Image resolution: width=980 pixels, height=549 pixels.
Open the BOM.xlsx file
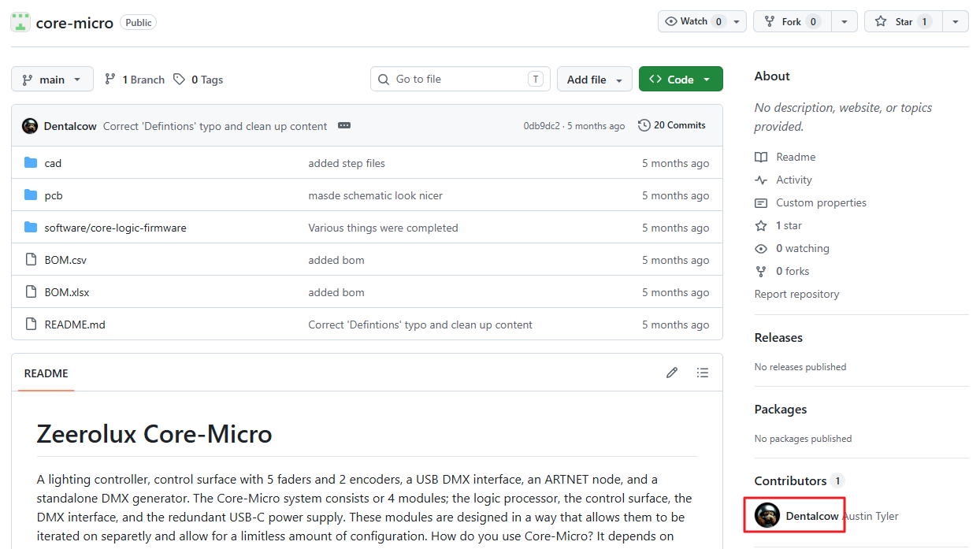point(67,292)
